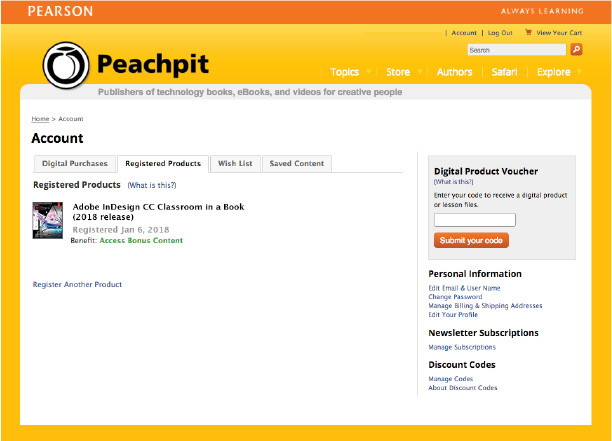Click the Access Bonus Content link
Viewport: 612px width, 441px height.
click(x=141, y=241)
